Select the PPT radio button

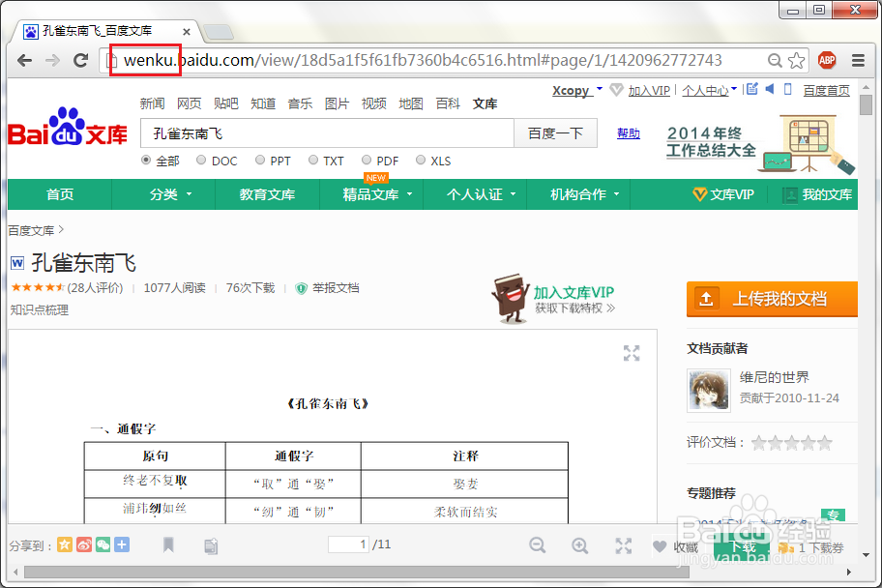click(260, 161)
